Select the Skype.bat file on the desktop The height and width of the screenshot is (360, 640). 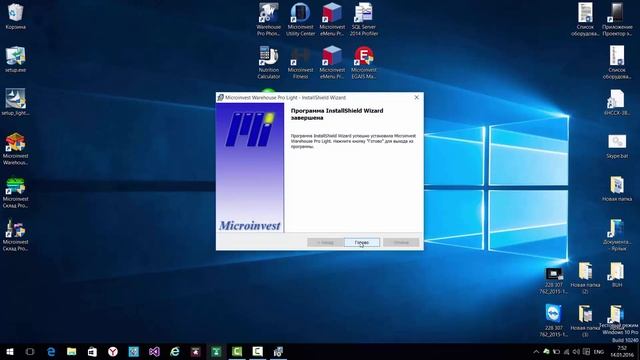click(617, 147)
